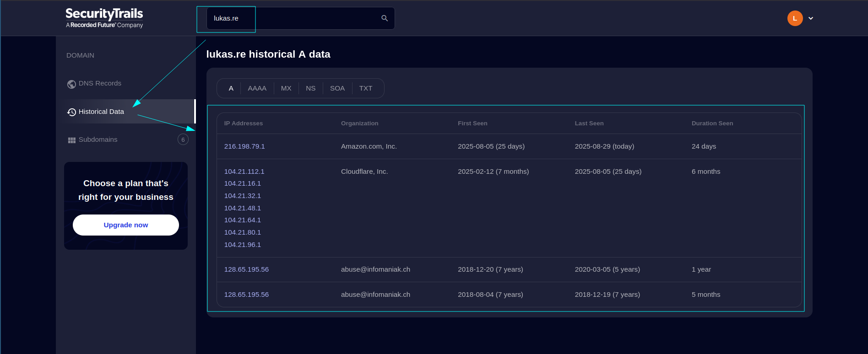Click IP link 104.21.96.1

242,245
